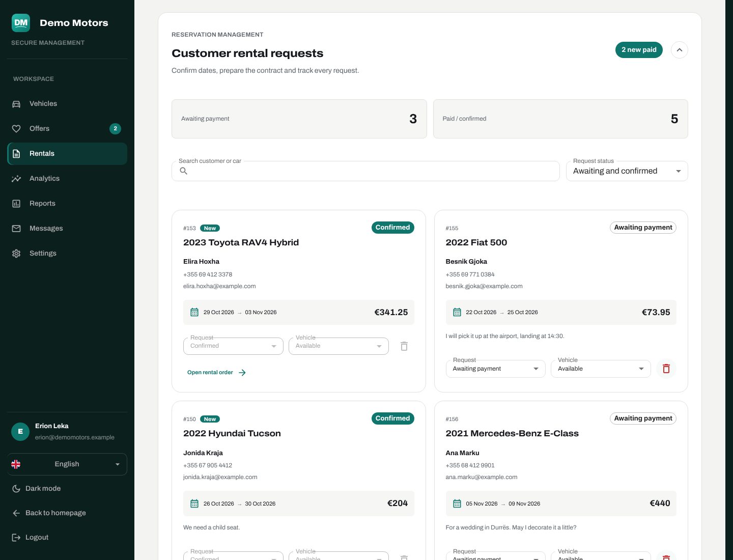Open rental order for Elira Hoxha
This screenshot has height=560, width=733.
(217, 373)
